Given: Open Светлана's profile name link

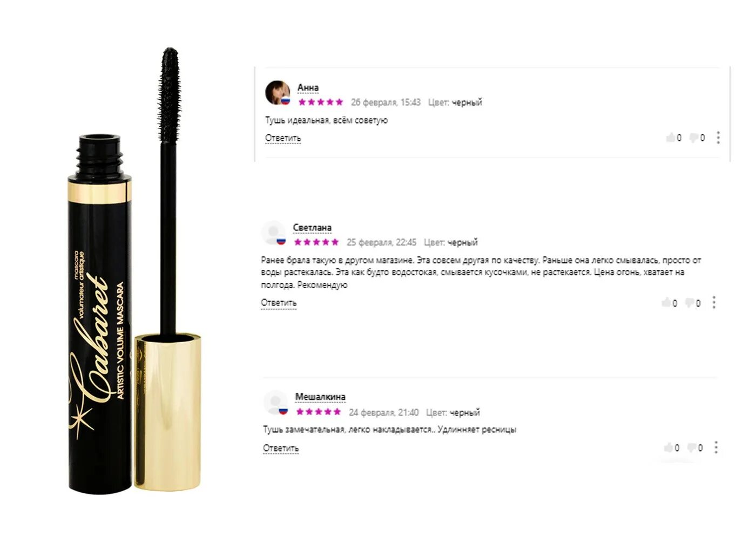Looking at the screenshot, I should [x=312, y=228].
